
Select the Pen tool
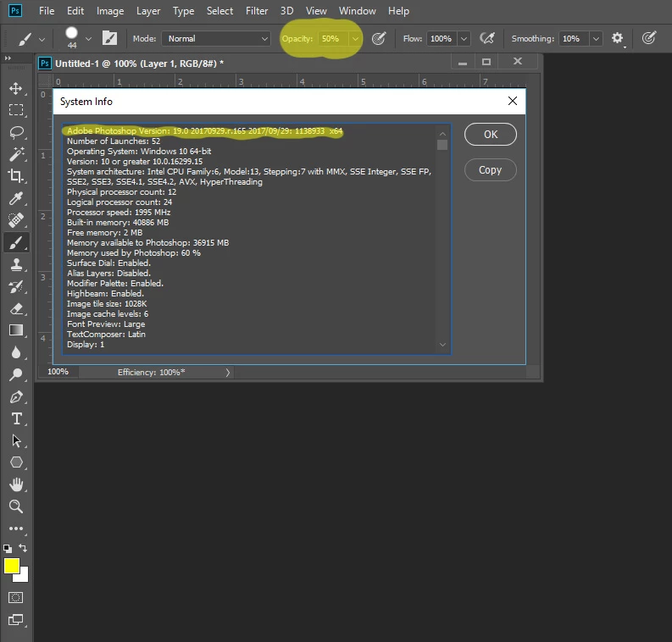pos(16,396)
